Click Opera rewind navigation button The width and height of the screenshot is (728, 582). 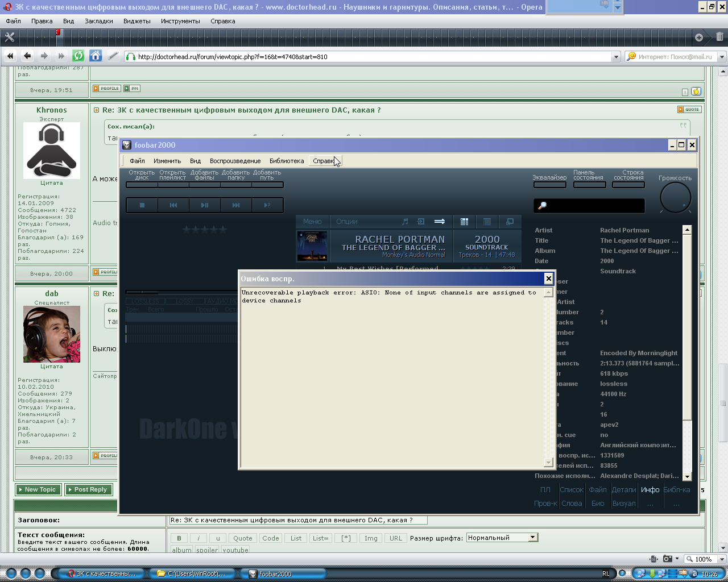10,56
